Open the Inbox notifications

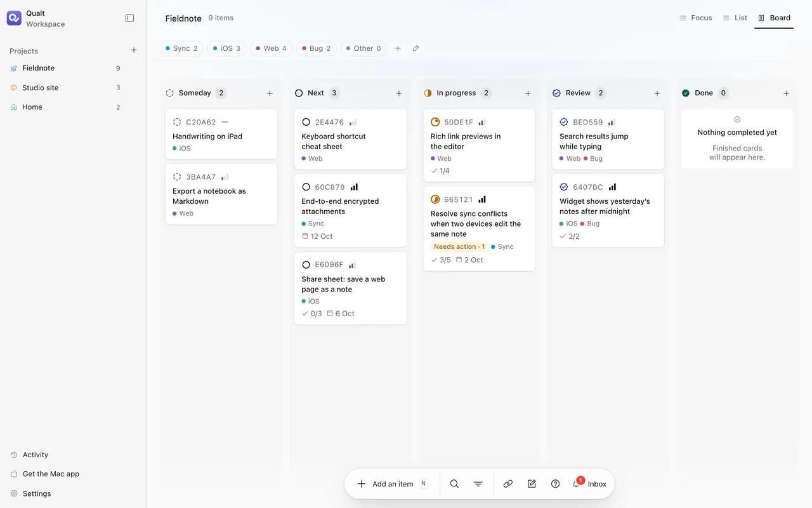coord(590,484)
